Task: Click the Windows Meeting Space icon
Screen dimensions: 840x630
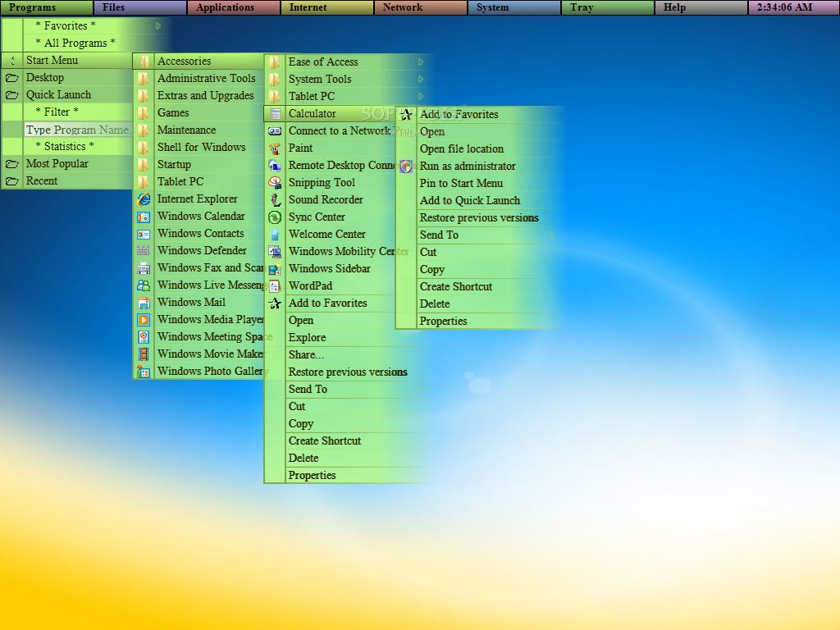Action: (144, 337)
